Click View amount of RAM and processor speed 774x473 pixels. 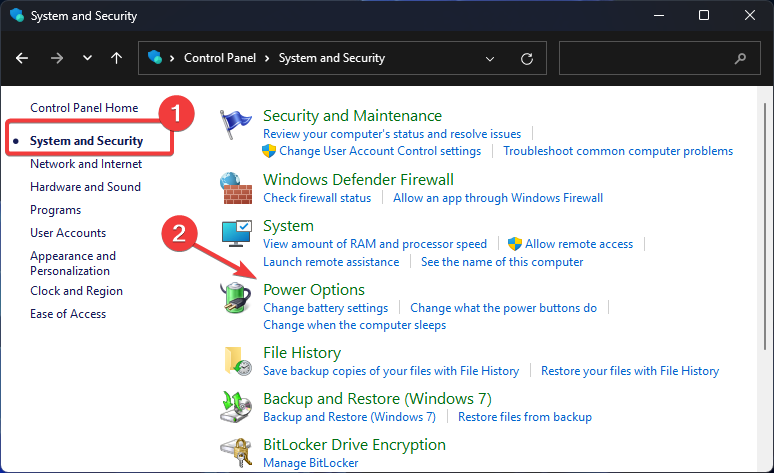(375, 244)
